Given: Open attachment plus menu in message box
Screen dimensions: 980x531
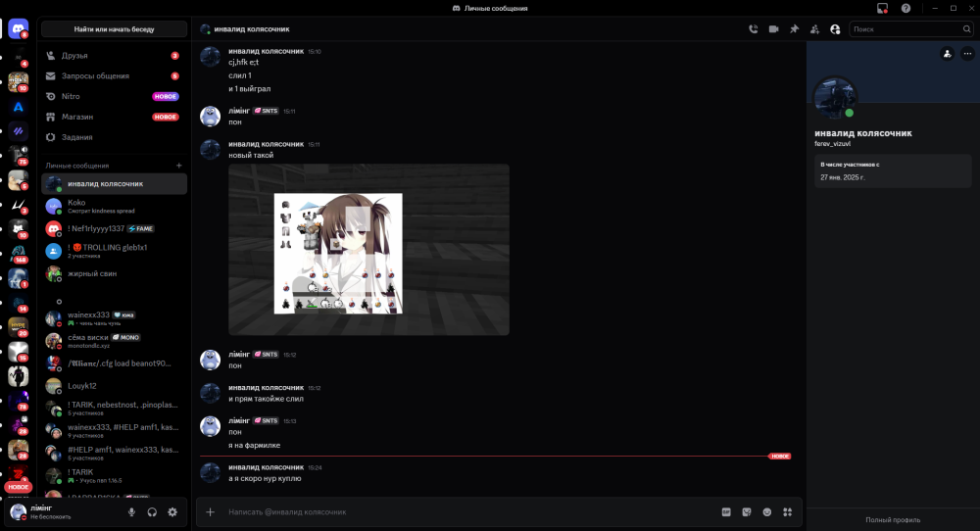Looking at the screenshot, I should (x=211, y=512).
